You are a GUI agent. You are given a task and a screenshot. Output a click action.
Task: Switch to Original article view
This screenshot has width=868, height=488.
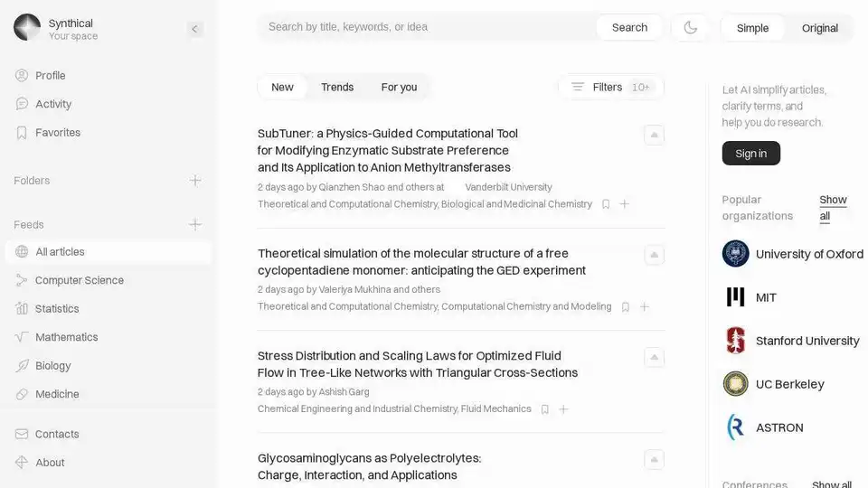(x=819, y=28)
